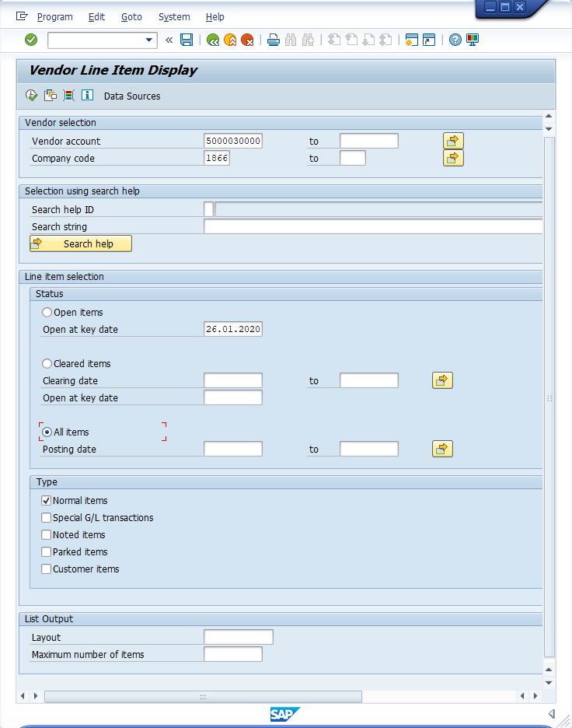Uncheck the Normal items checkbox

(47, 500)
